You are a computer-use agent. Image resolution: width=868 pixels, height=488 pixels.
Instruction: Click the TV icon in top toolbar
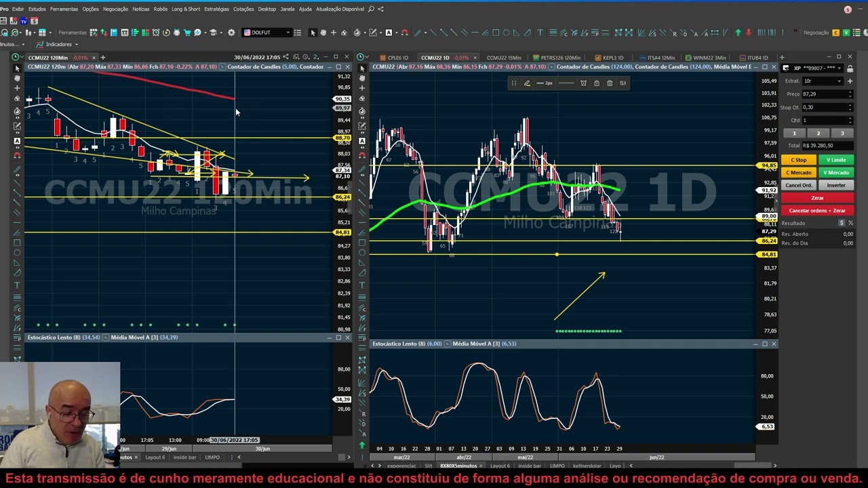click(x=24, y=21)
